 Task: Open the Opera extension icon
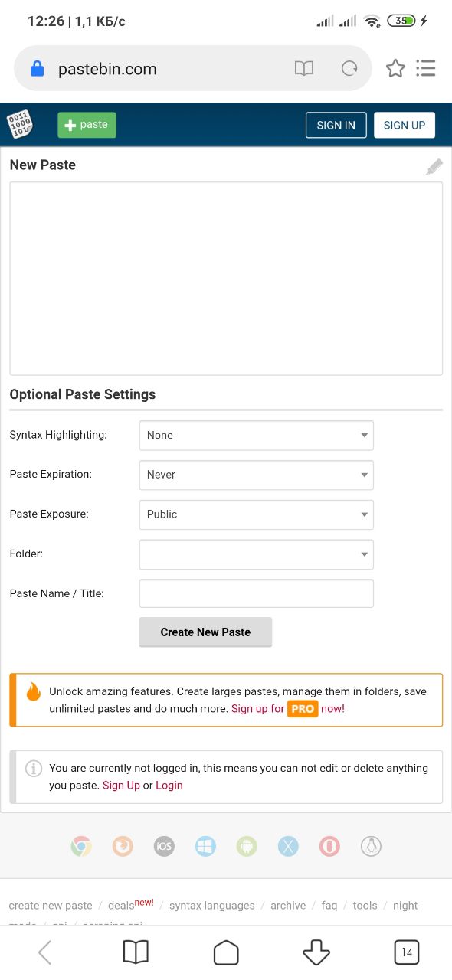pyautogui.click(x=329, y=846)
